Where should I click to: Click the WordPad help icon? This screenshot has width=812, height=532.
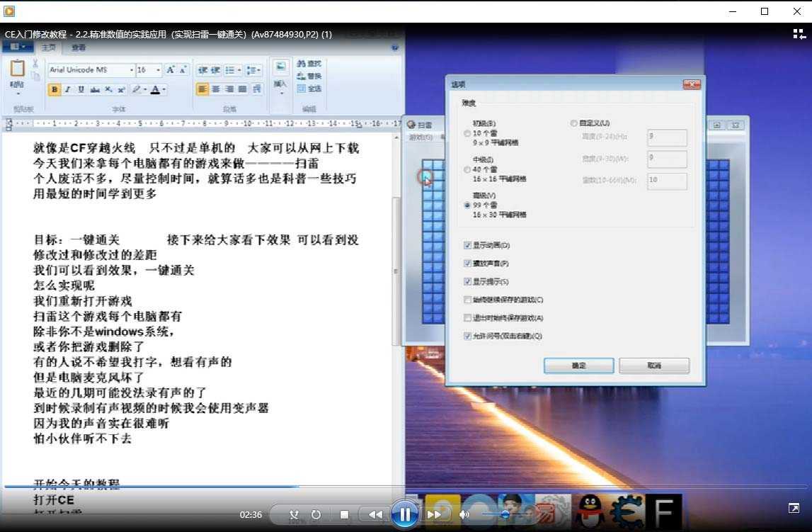pos(395,47)
